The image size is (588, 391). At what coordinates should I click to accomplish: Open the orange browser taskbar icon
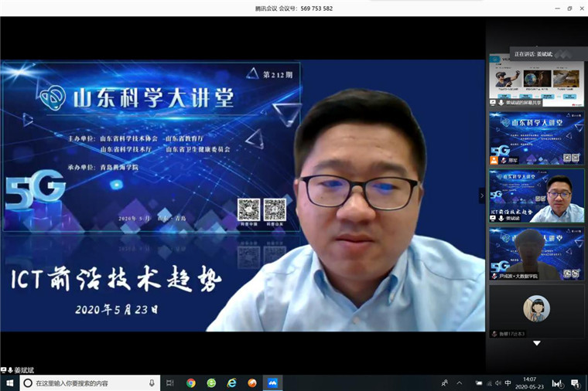(x=251, y=383)
